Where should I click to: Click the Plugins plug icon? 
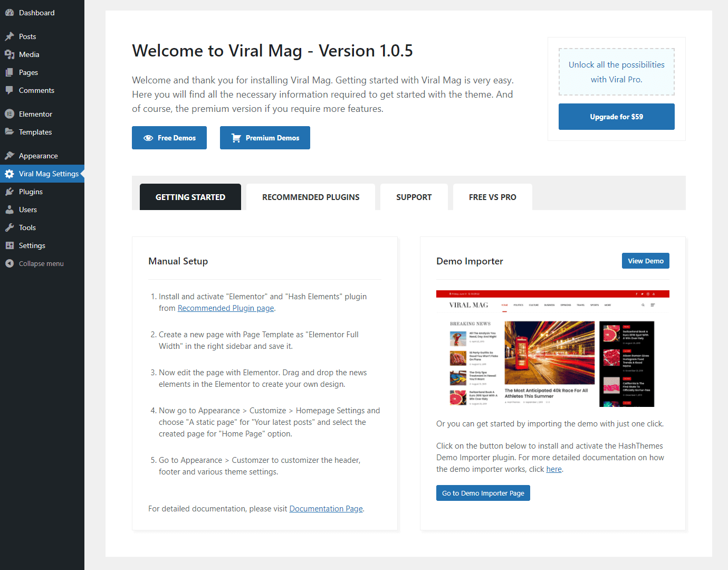9,192
